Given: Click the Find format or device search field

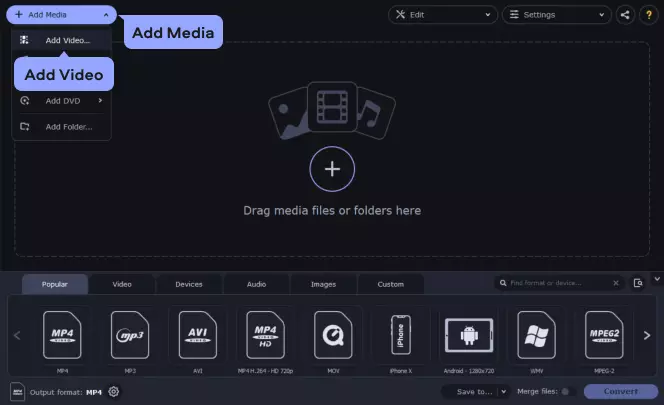Looking at the screenshot, I should coord(558,283).
